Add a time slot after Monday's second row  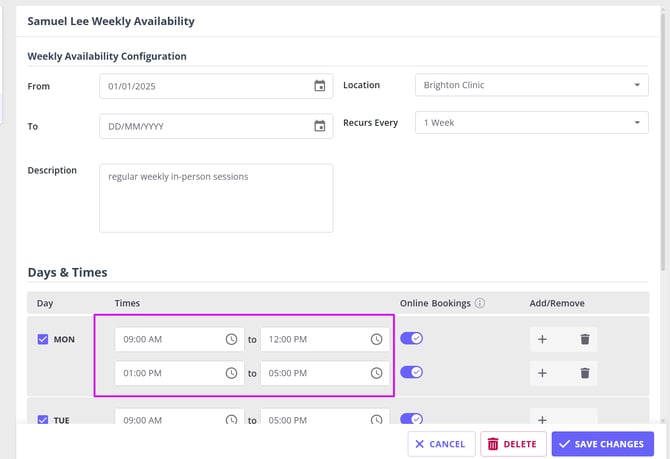(542, 373)
